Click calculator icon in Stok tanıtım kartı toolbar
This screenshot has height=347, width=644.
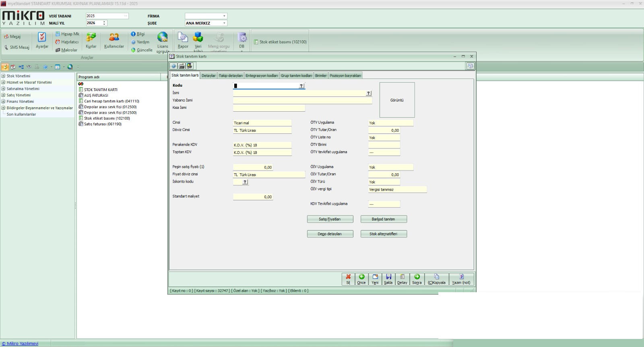click(182, 66)
